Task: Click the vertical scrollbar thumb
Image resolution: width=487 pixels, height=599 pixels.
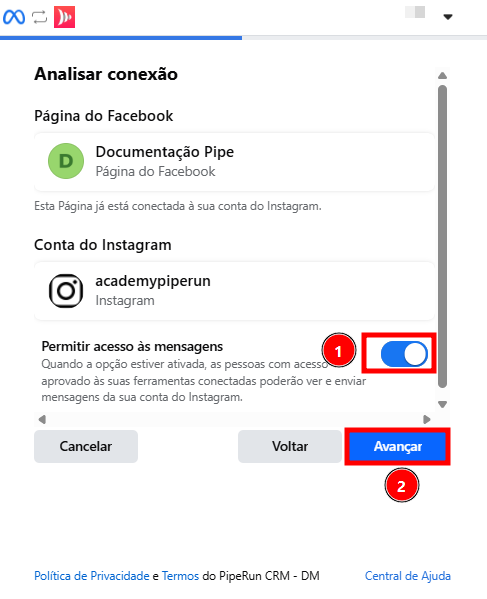Action: [x=442, y=236]
